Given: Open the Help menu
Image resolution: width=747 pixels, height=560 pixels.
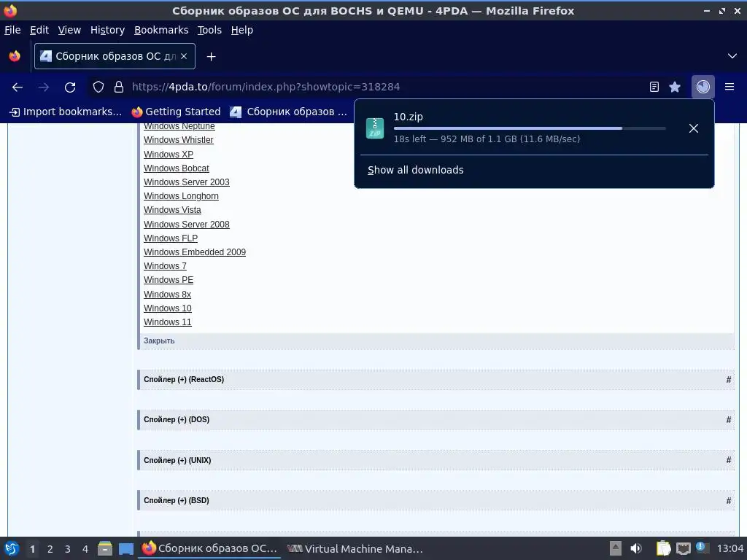Looking at the screenshot, I should [242, 30].
